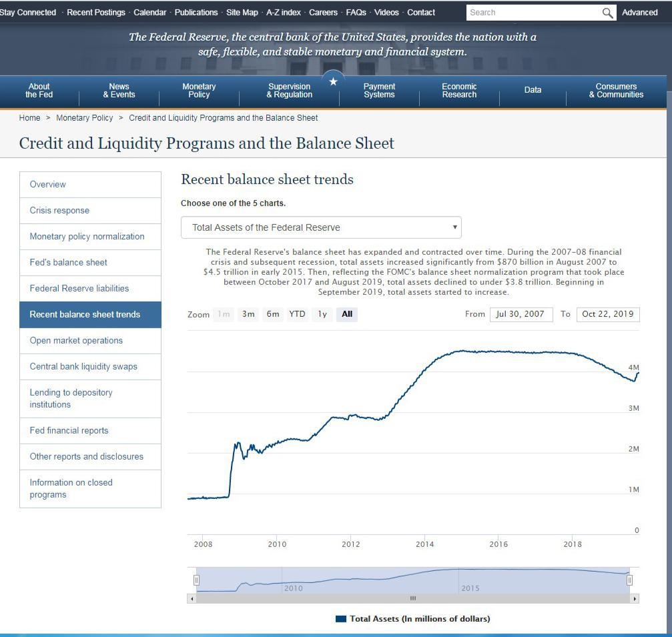Select the 3m zoom range

pyautogui.click(x=248, y=314)
